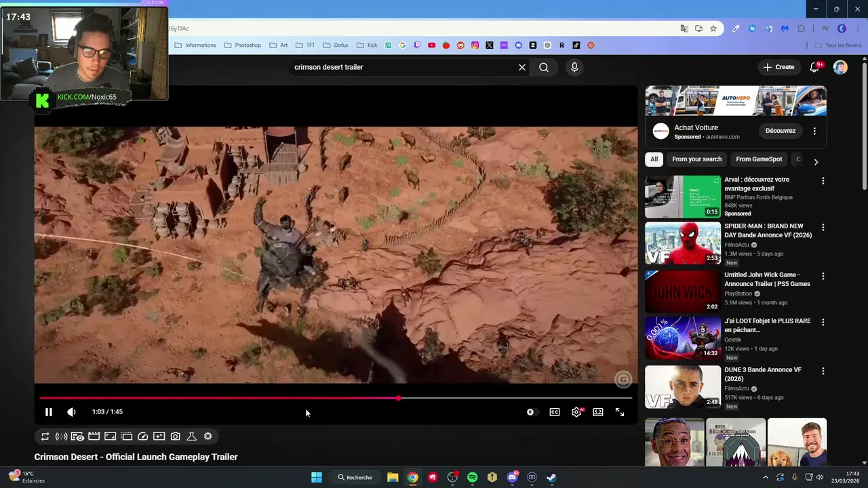Image resolution: width=868 pixels, height=488 pixels.
Task: Toggle the loop button below the player
Action: (x=45, y=436)
